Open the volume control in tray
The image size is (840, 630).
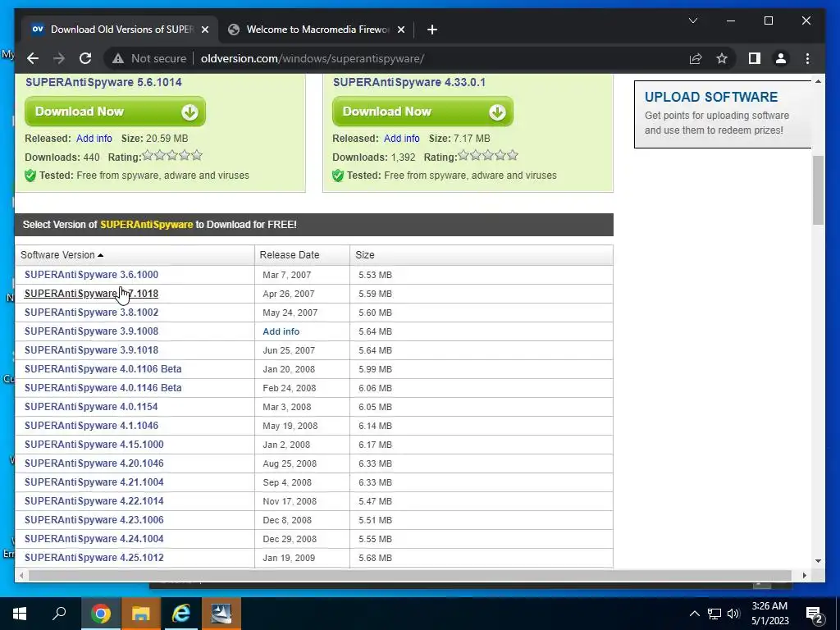[x=733, y=614]
